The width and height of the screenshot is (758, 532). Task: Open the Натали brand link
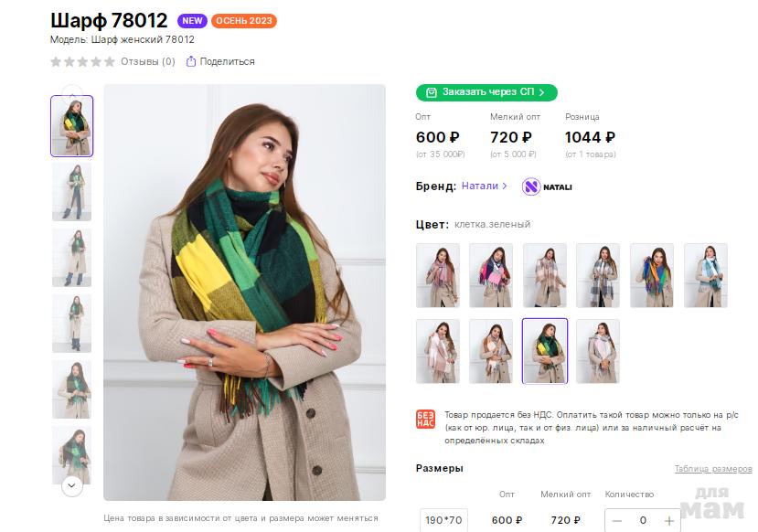(484, 186)
